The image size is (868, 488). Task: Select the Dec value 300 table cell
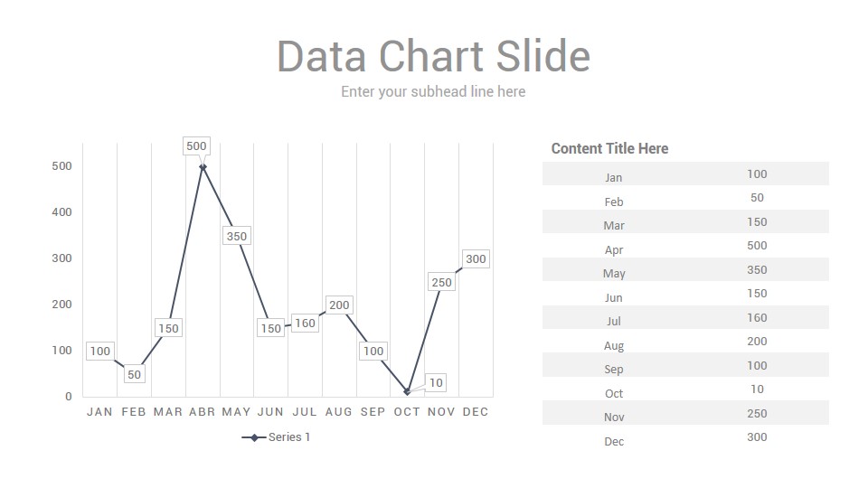point(757,437)
